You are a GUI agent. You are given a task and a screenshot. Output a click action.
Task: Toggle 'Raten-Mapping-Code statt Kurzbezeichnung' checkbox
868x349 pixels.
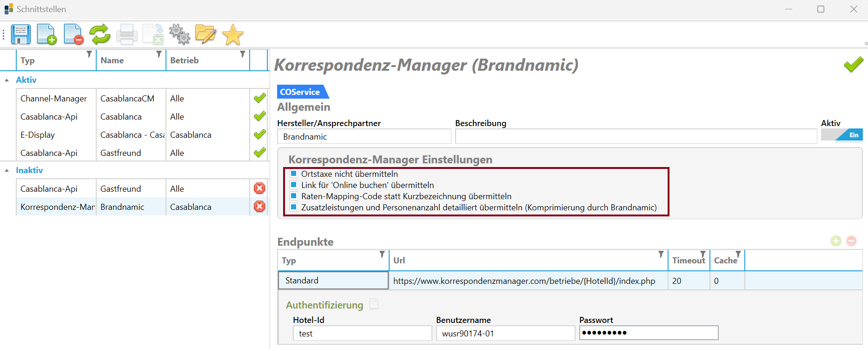293,196
